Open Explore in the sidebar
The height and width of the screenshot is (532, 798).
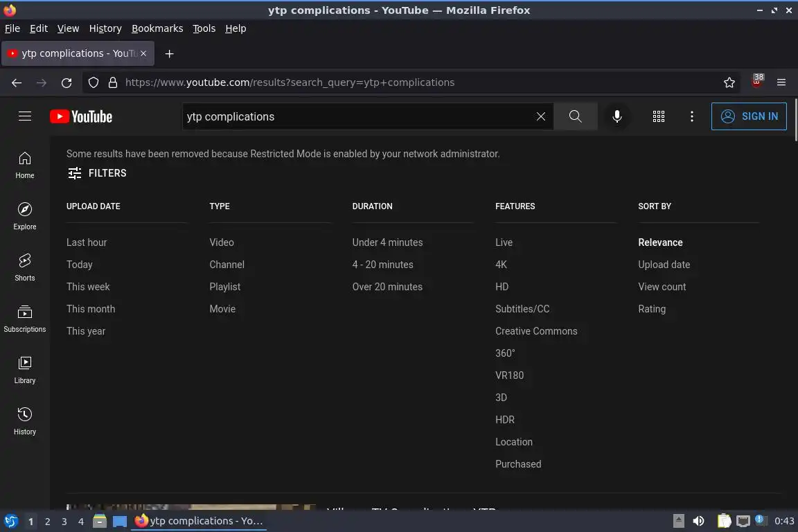(24, 217)
